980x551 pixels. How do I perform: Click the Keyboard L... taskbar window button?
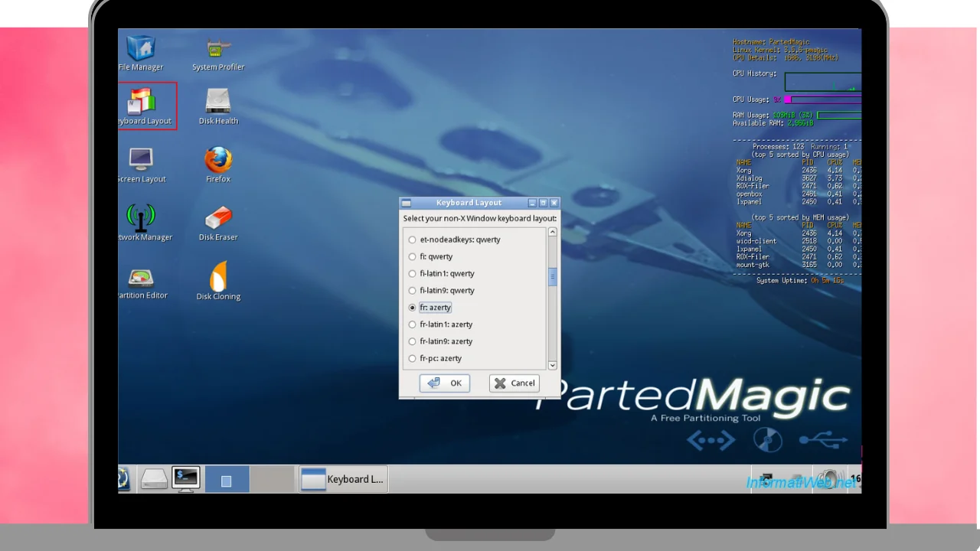[x=343, y=479]
